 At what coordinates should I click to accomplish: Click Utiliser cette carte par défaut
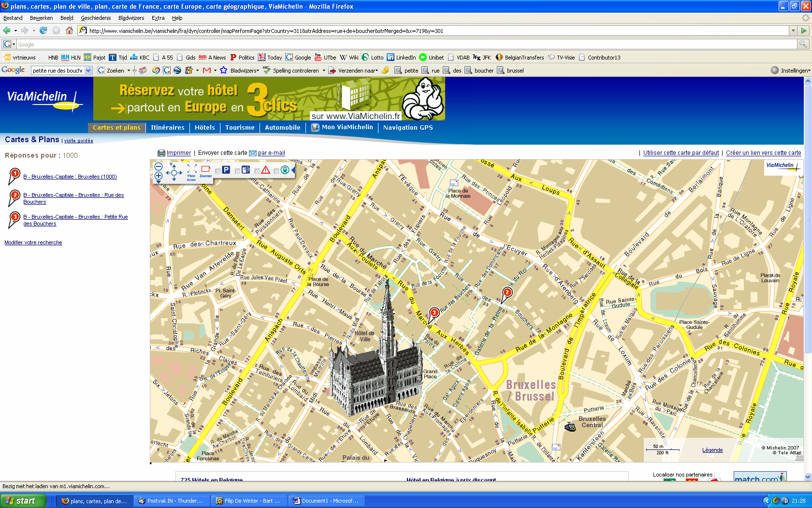(681, 153)
